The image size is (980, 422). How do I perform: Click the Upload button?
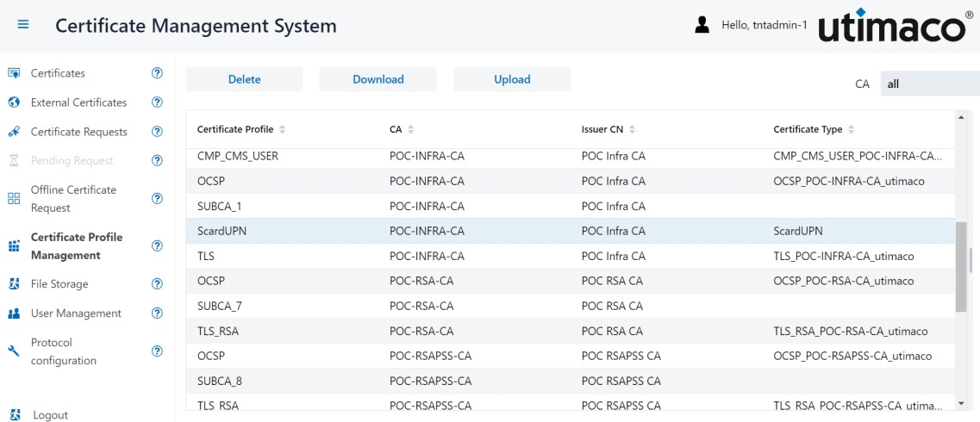(512, 79)
